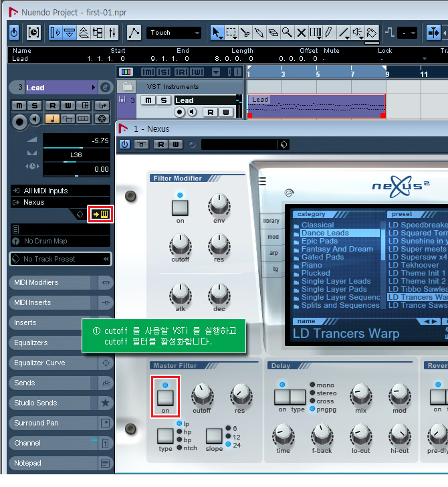The image size is (448, 487).
Task: Open the Nexus arp tab
Action: coord(273,253)
